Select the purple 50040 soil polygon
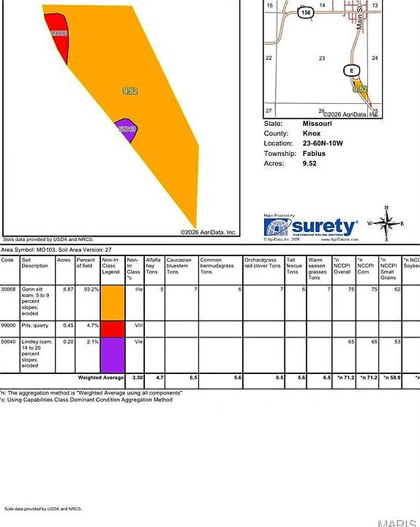 pos(127,130)
